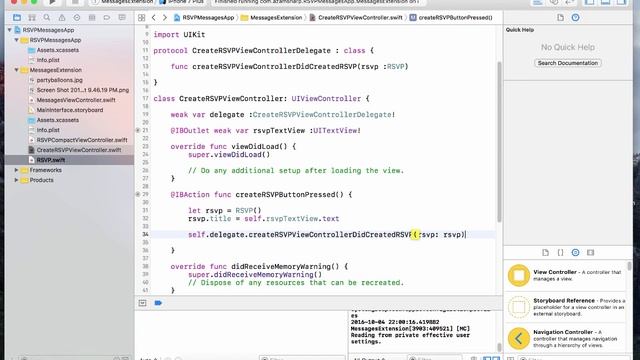Screen dimensions: 640x360
Task: Click the 'import UIKit' line
Action: click(x=179, y=35)
